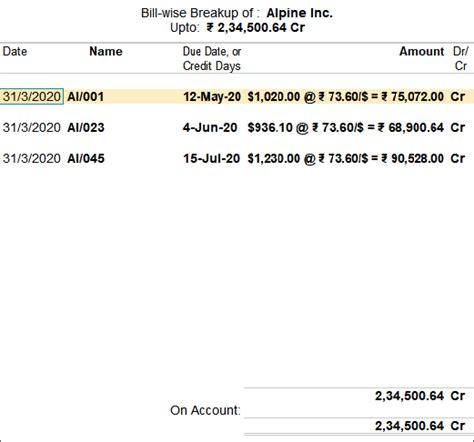Click the subtotal 2,34,500.64 Cr above On Account
This screenshot has height=442, width=474.
420,396
